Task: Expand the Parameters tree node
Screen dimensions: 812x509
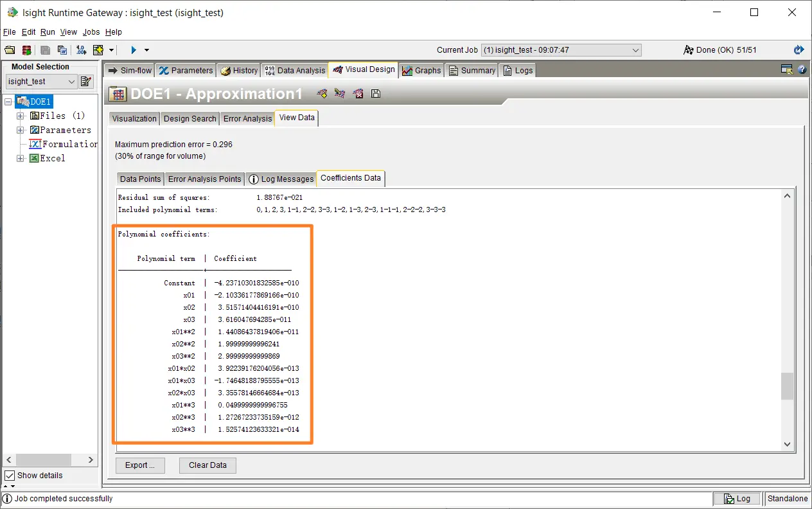Action: click(21, 130)
